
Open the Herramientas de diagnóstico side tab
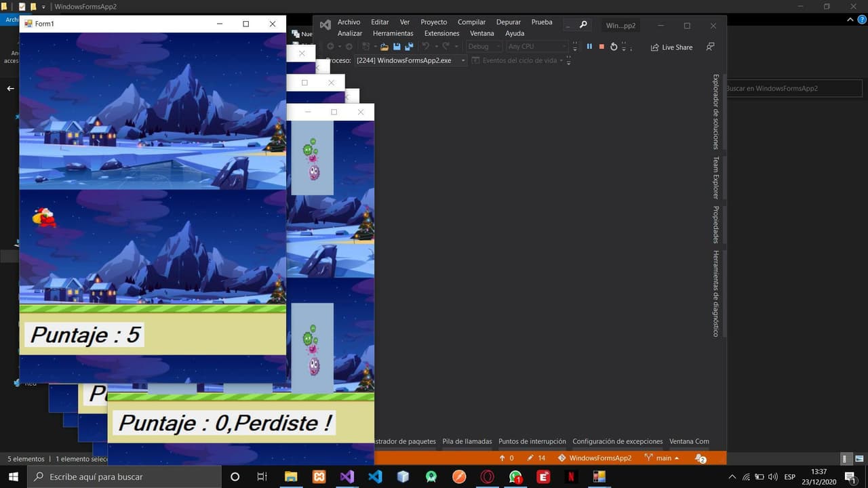click(715, 293)
